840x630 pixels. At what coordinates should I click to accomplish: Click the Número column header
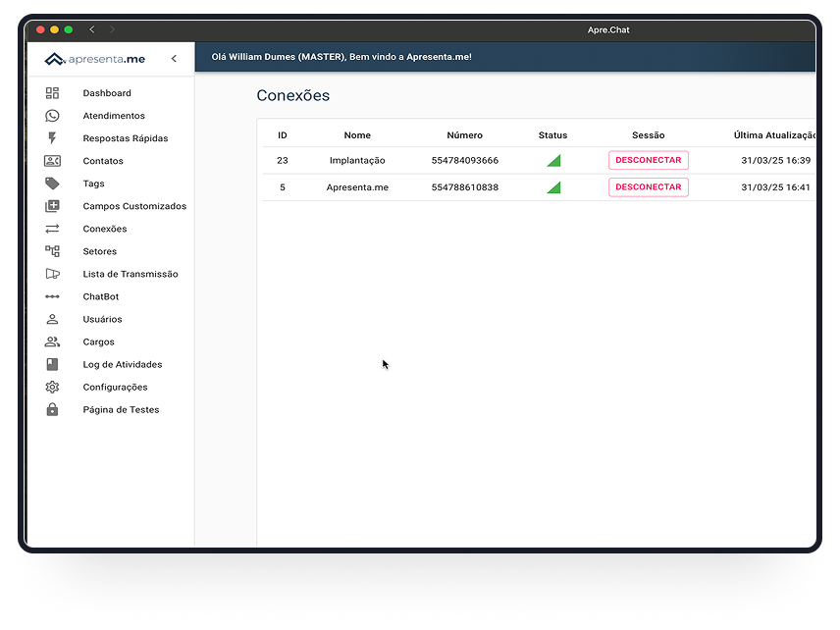pos(464,135)
